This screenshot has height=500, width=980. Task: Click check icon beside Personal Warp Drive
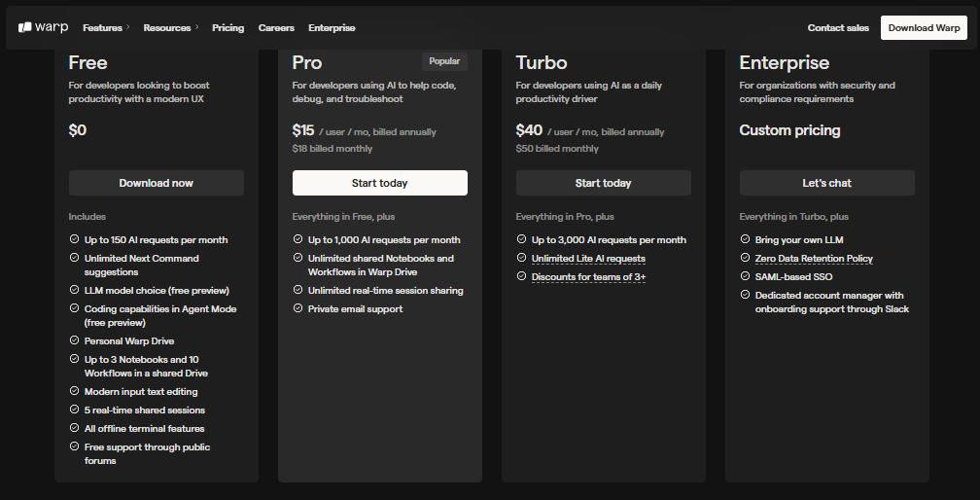pyautogui.click(x=74, y=340)
